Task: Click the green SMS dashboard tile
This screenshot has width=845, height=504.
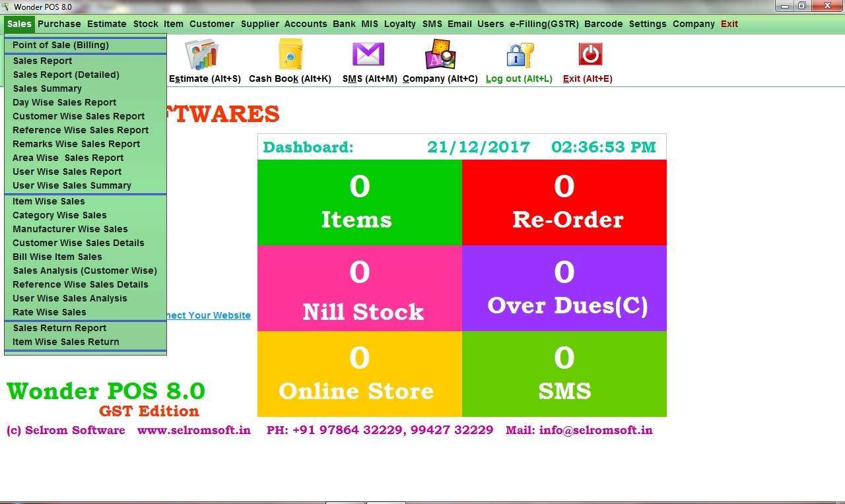Action: coord(564,374)
